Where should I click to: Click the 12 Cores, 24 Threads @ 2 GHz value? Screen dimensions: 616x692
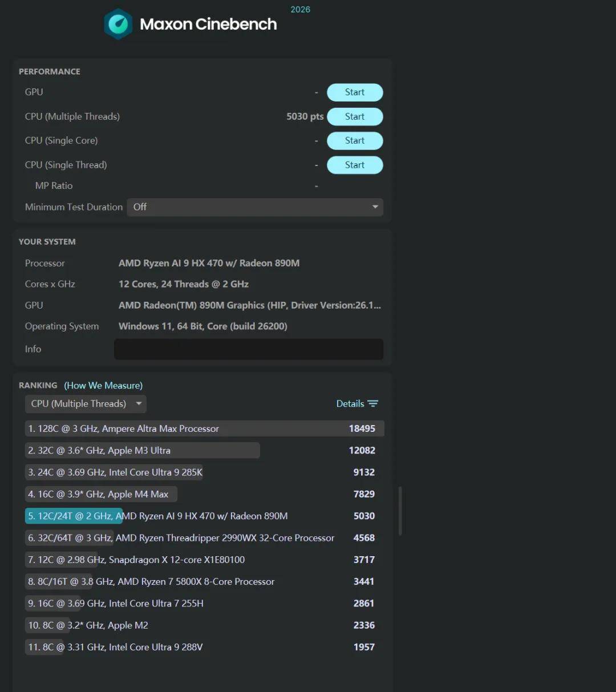(184, 284)
